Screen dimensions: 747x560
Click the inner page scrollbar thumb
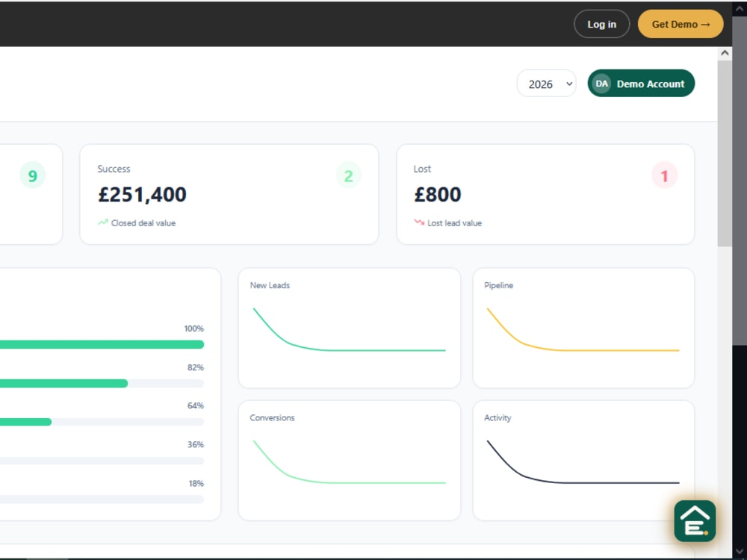click(725, 153)
